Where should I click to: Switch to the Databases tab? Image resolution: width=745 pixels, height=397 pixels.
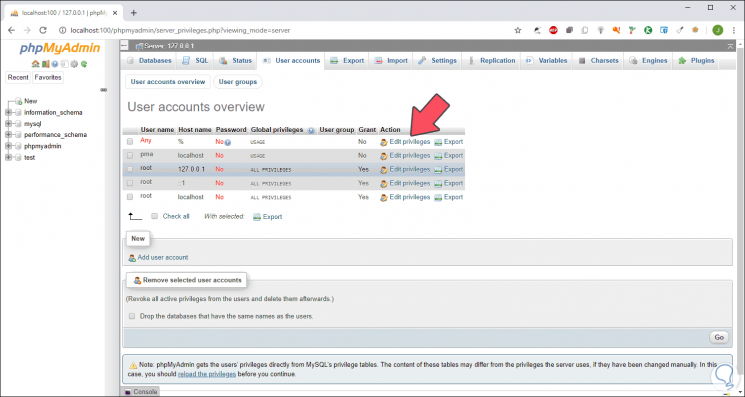(149, 61)
